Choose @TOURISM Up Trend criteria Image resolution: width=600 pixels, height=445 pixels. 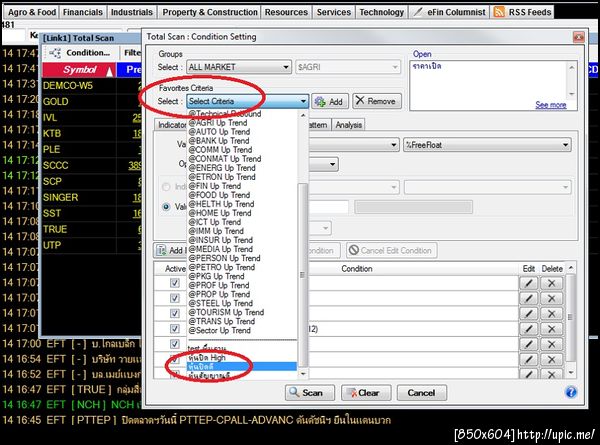pyautogui.click(x=226, y=312)
